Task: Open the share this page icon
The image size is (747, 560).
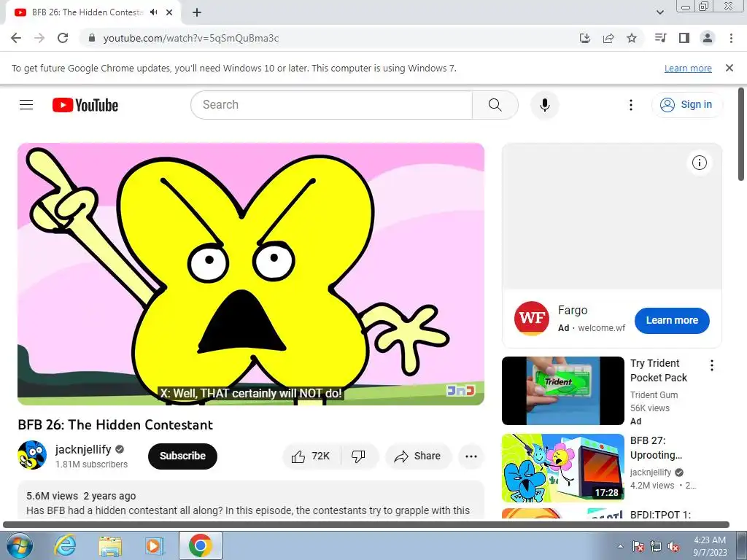Action: (608, 38)
